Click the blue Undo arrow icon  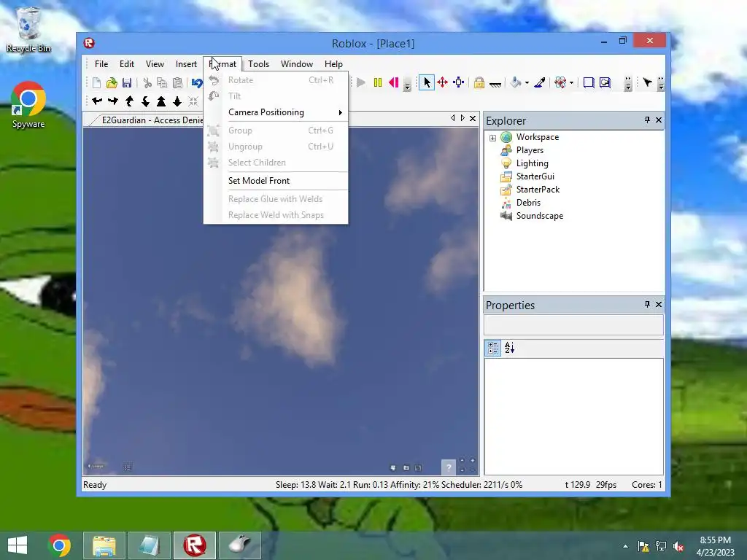pyautogui.click(x=197, y=83)
